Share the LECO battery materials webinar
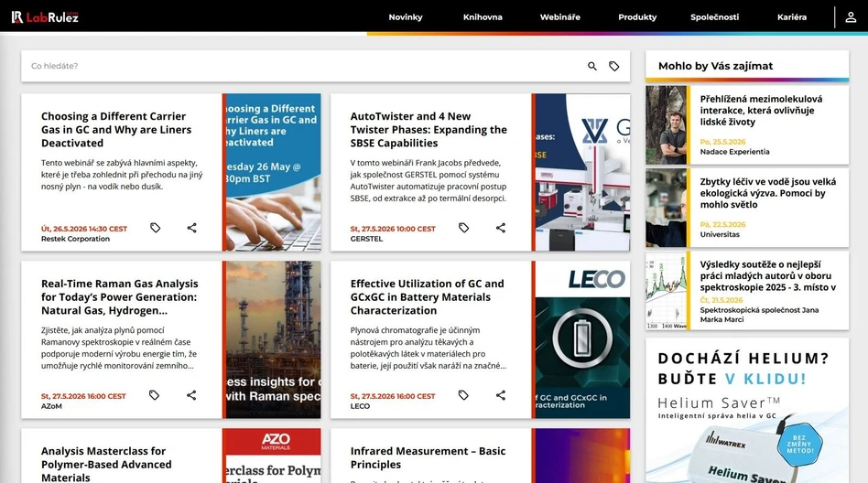The image size is (868, 483). click(x=501, y=395)
